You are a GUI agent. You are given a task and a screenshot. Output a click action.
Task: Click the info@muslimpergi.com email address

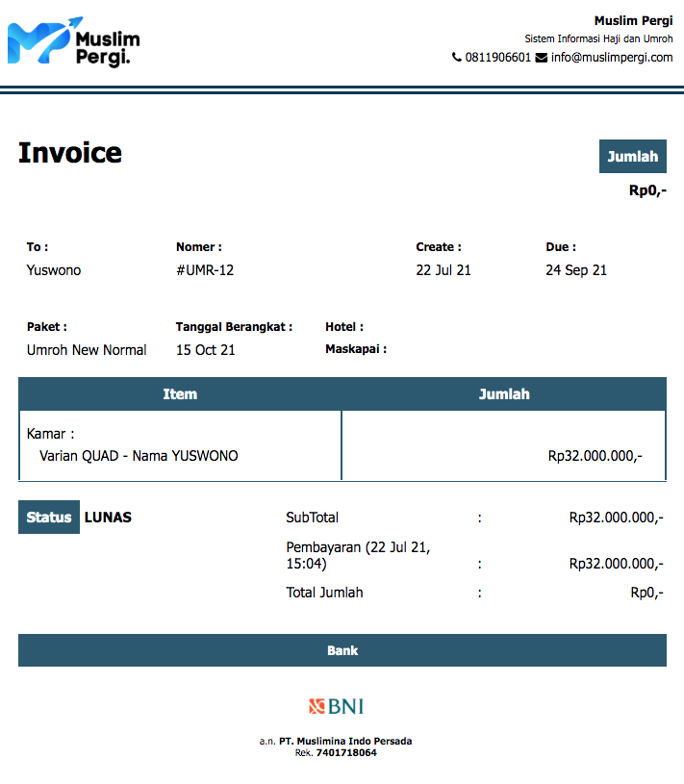tap(612, 58)
